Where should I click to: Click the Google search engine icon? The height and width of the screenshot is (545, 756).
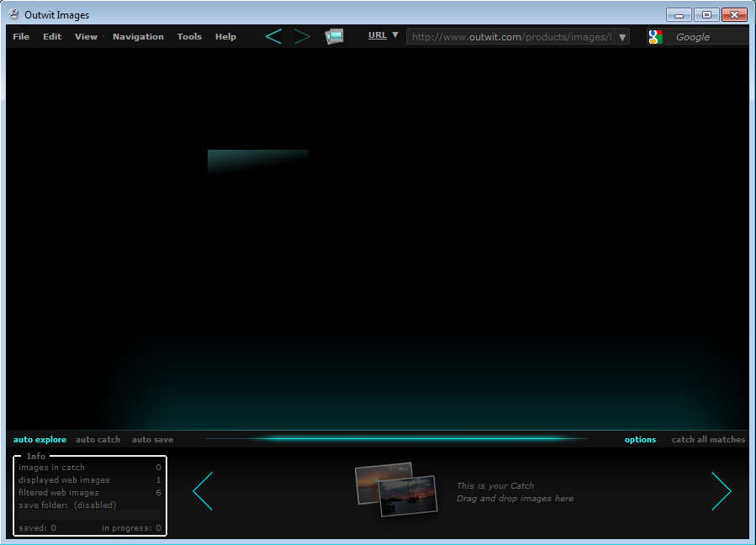[x=655, y=36]
